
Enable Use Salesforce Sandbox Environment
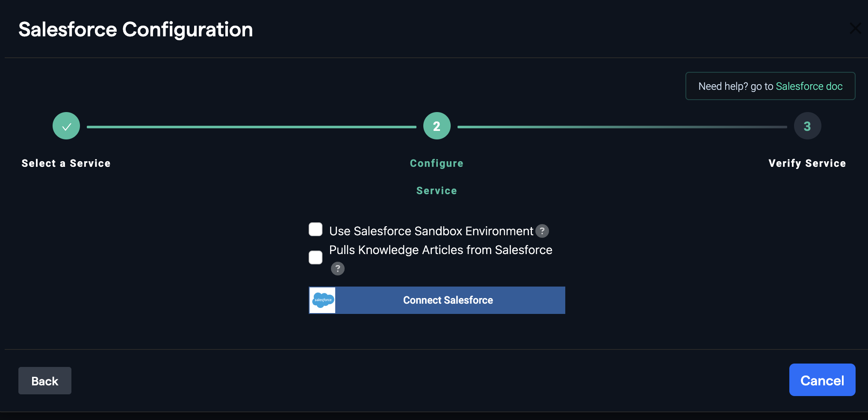point(315,229)
